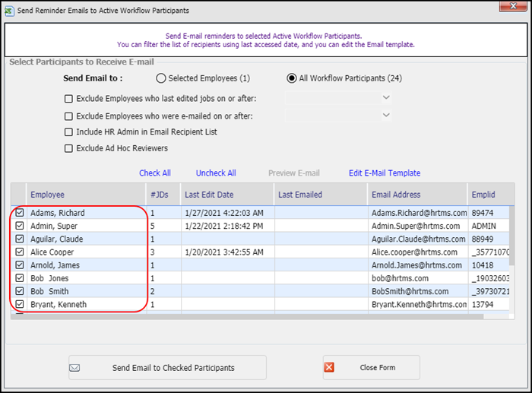The image size is (532, 393).
Task: Click the Uncheck All link
Action: tap(216, 173)
